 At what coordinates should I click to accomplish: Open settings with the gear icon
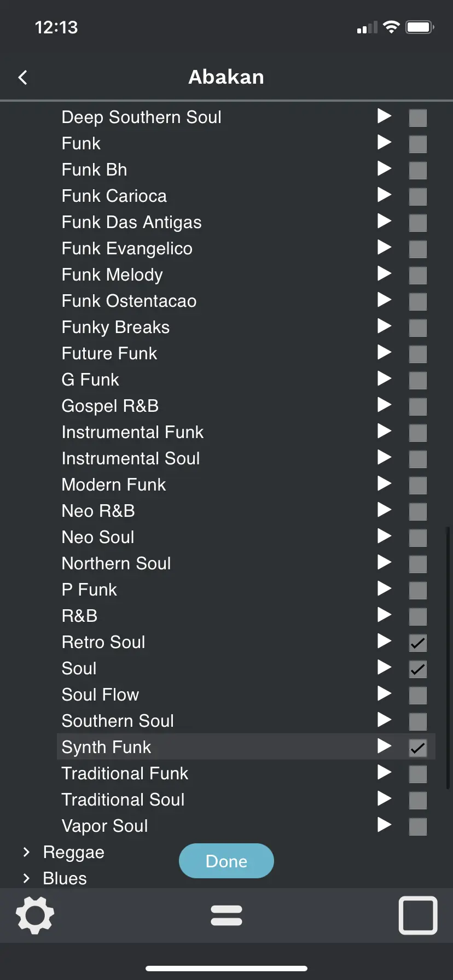pos(35,915)
